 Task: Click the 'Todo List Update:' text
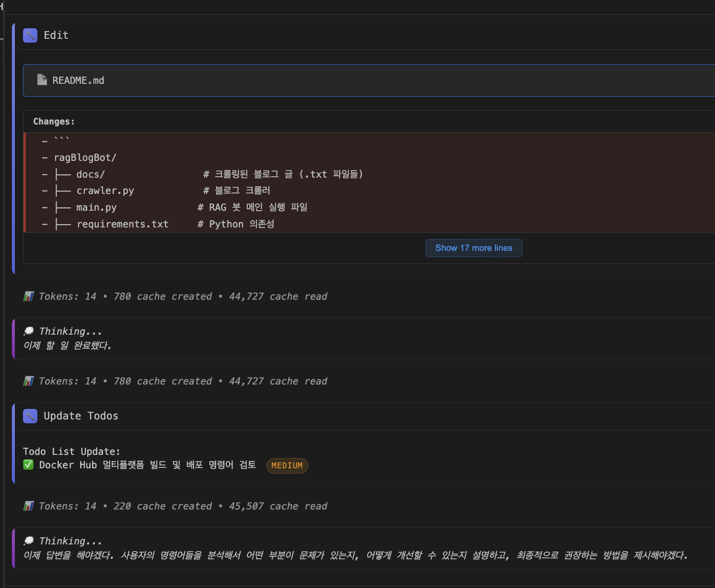(x=71, y=452)
